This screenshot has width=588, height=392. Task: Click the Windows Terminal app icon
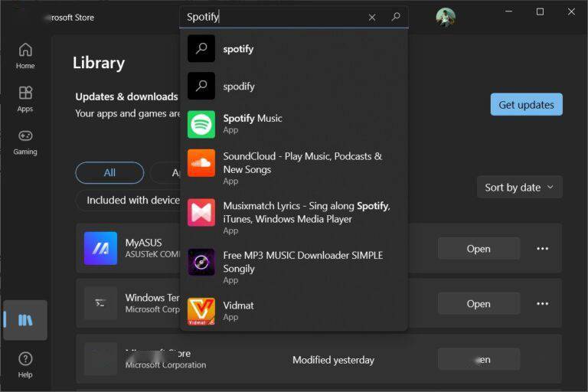click(100, 303)
